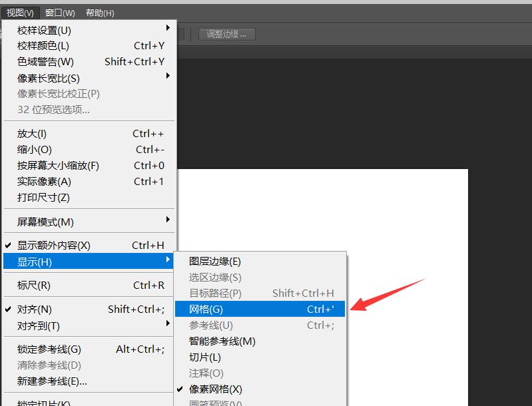Open the 视图(V) menu
This screenshot has height=406, width=532.
tap(20, 13)
